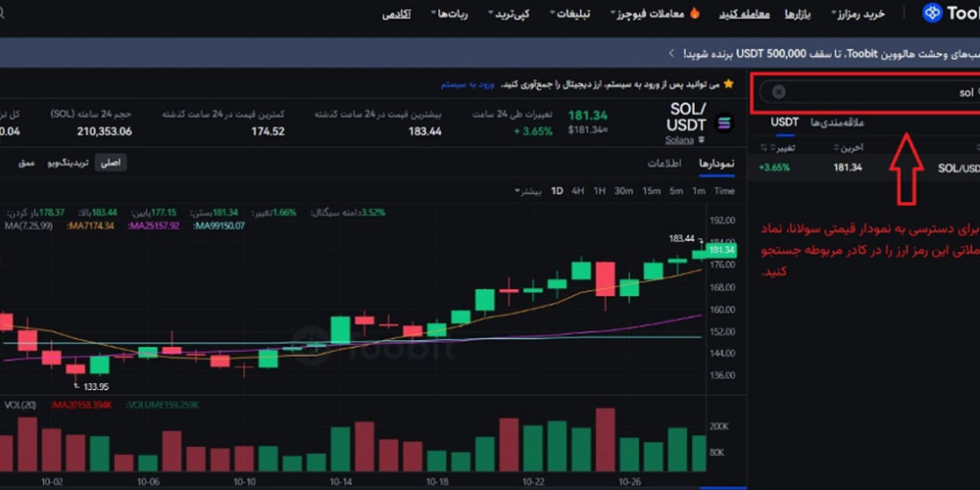
Task: Select the 1m chart interval
Action: click(698, 191)
